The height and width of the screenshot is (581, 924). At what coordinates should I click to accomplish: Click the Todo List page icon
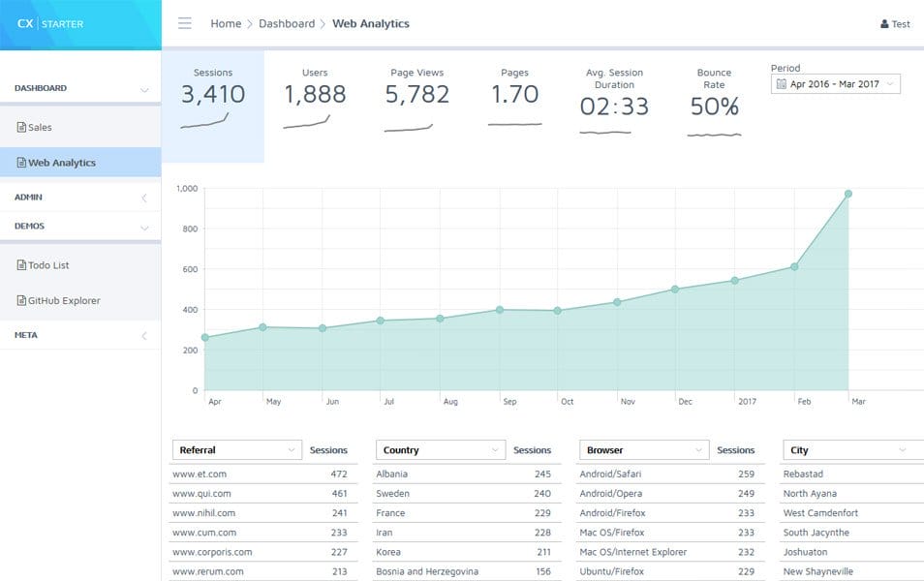21,265
